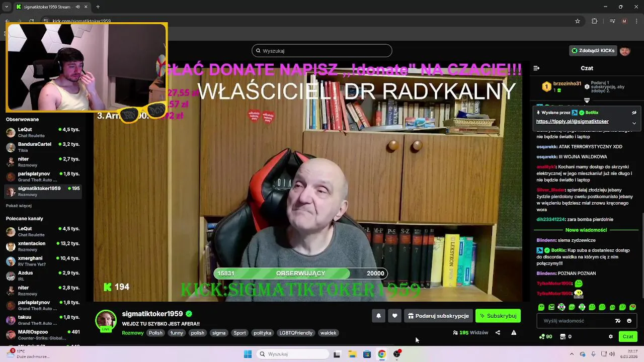Click the sunglasses heart emote at row end

tap(632, 307)
